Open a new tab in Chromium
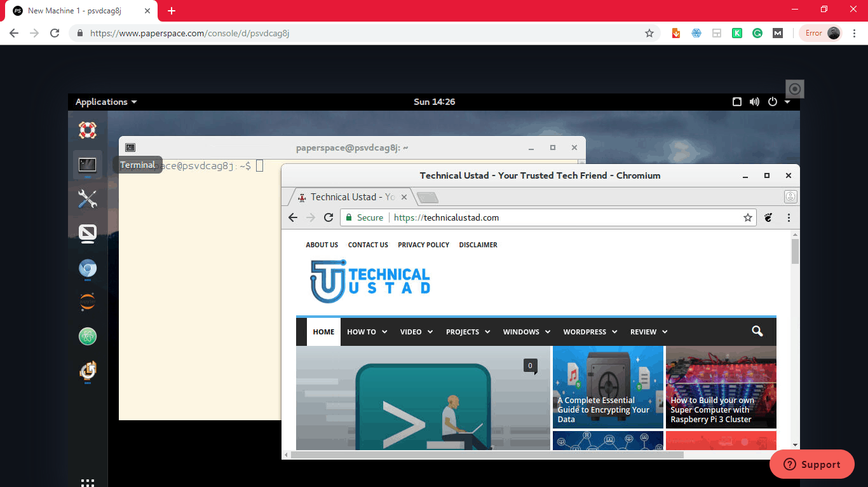 [x=427, y=198]
